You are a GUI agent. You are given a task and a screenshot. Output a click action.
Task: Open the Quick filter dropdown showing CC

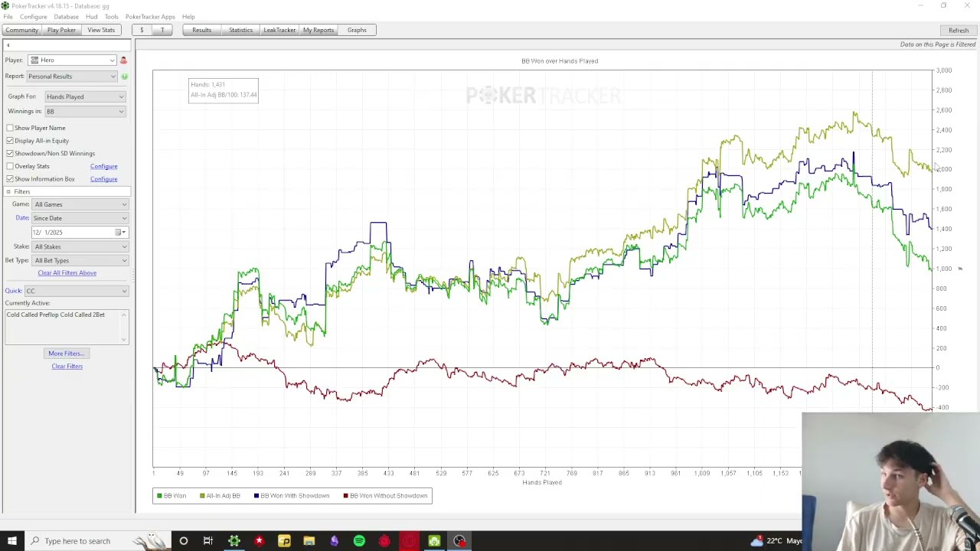(77, 291)
